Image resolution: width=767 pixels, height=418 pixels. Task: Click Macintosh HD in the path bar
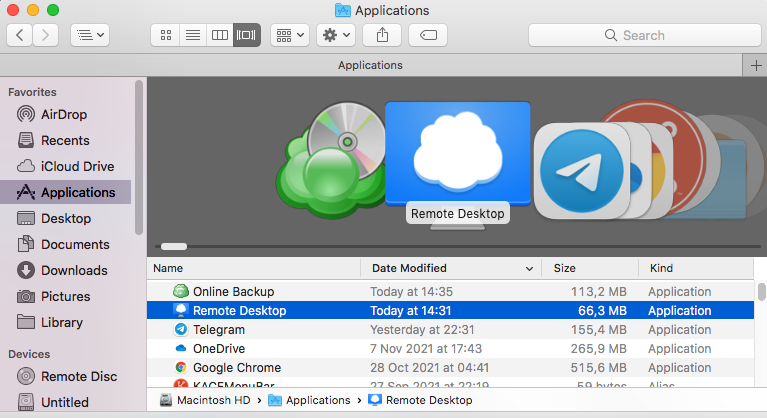(x=205, y=400)
